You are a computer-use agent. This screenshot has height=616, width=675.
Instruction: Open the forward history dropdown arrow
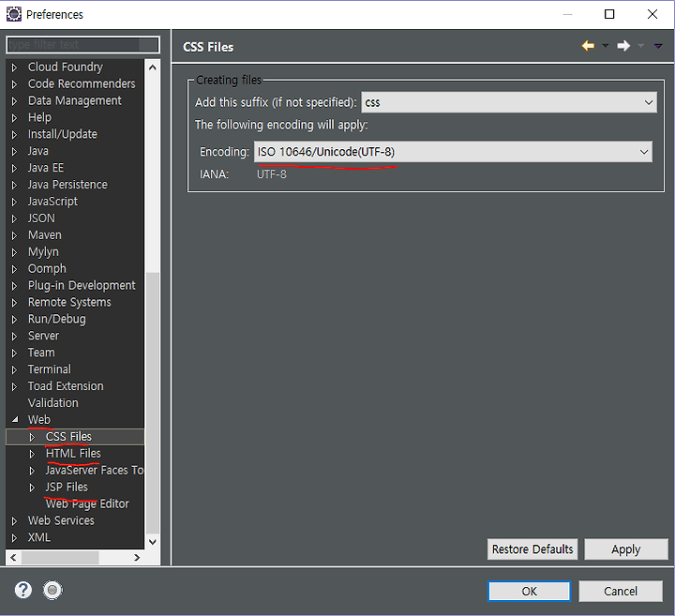point(640,46)
